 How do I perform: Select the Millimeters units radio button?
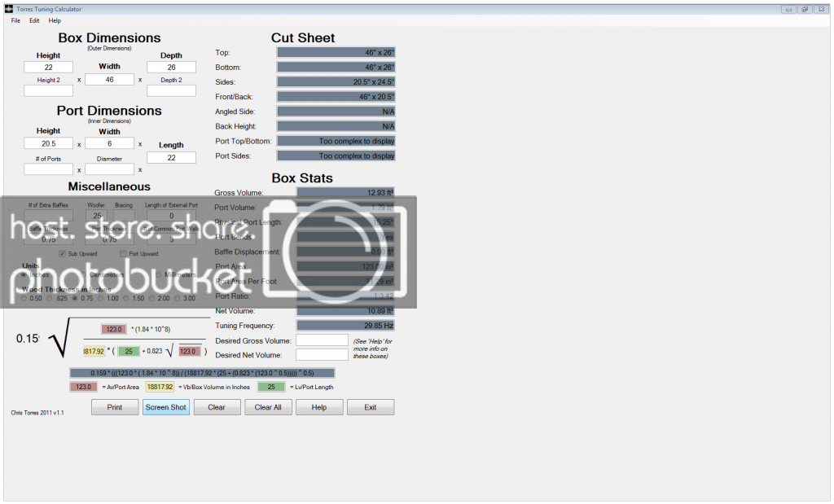coord(159,275)
